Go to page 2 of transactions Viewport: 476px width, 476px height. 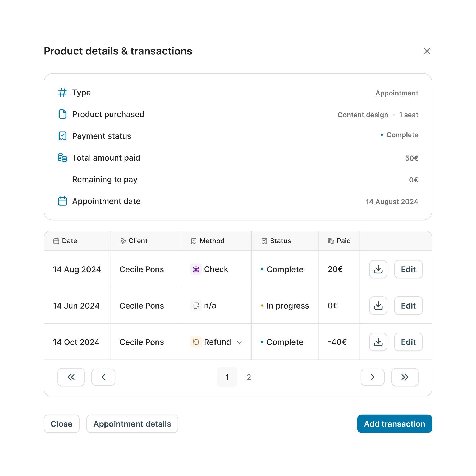point(248,377)
